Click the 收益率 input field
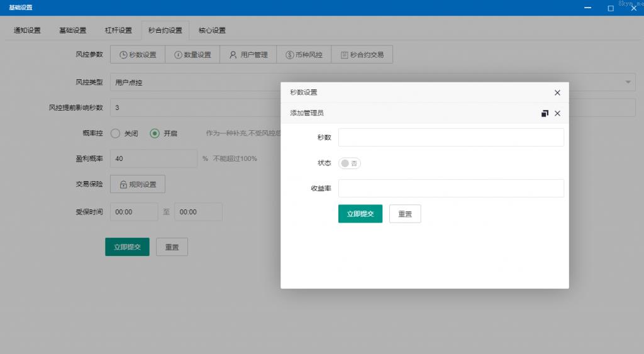The image size is (644, 354). click(x=451, y=188)
